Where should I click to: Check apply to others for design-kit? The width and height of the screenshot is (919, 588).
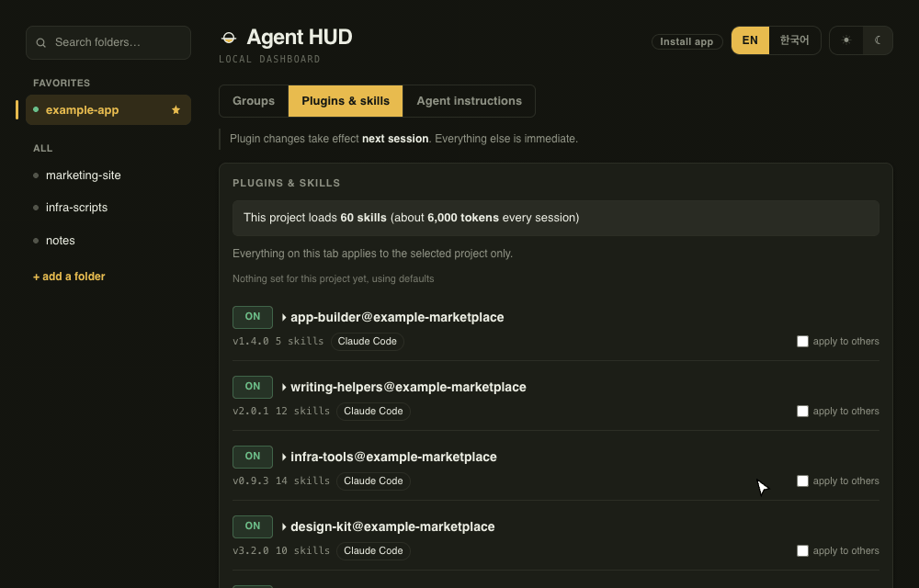(x=802, y=550)
